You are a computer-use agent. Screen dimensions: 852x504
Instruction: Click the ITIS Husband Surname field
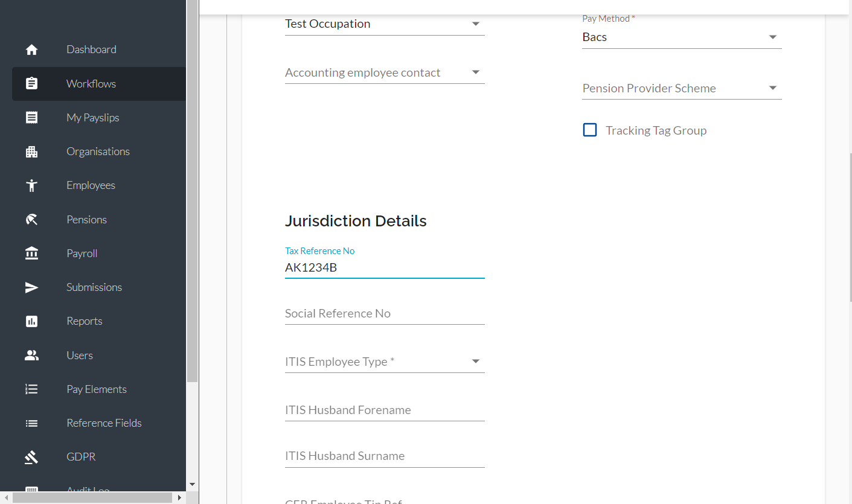385,456
